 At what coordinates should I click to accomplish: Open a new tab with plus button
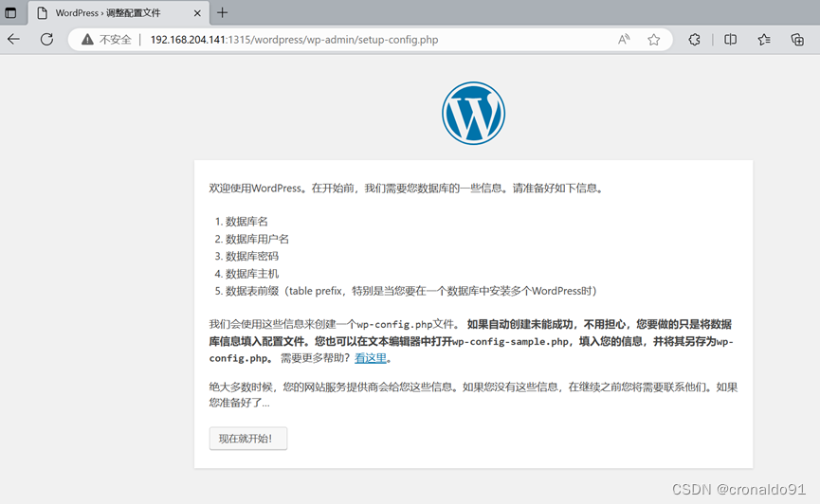[222, 12]
